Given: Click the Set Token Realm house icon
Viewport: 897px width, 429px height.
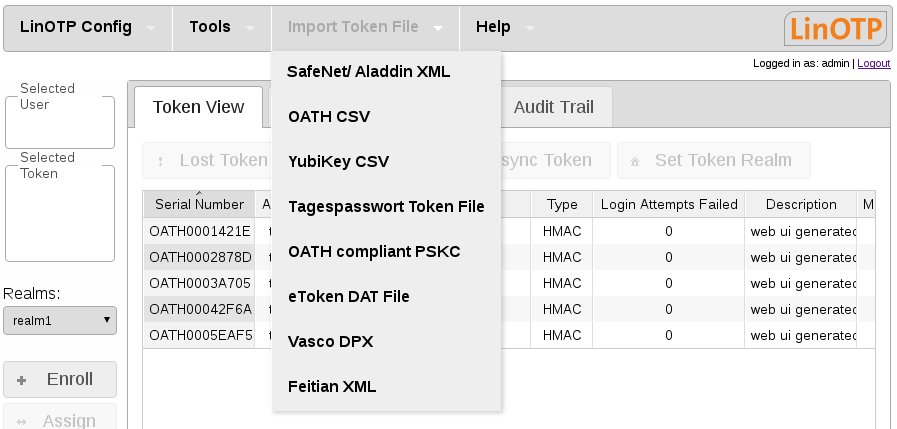Looking at the screenshot, I should [x=634, y=161].
